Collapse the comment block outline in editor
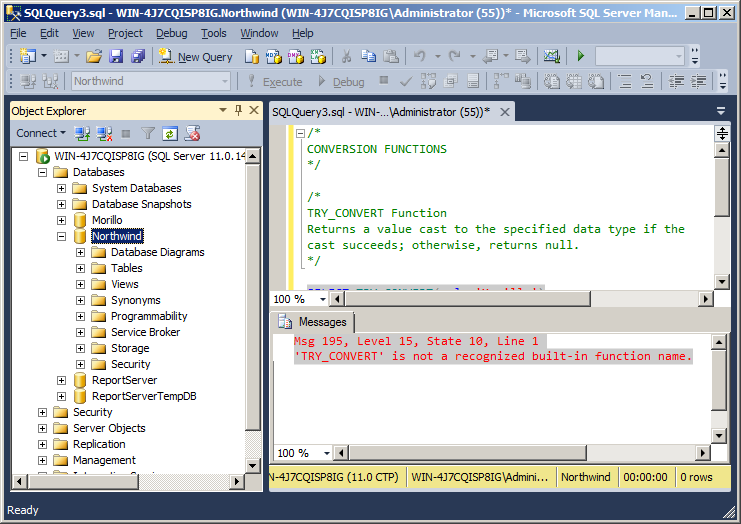Viewport: 741px width, 524px height. click(300, 133)
